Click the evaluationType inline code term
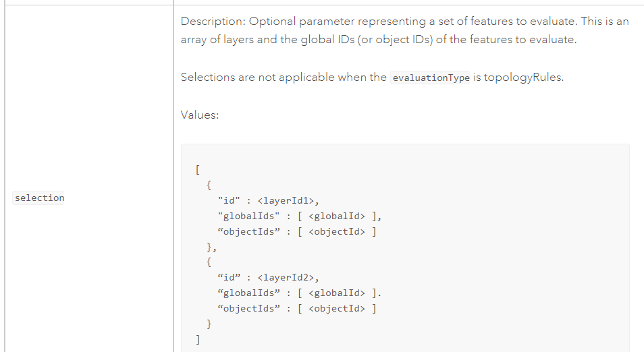 coord(431,78)
